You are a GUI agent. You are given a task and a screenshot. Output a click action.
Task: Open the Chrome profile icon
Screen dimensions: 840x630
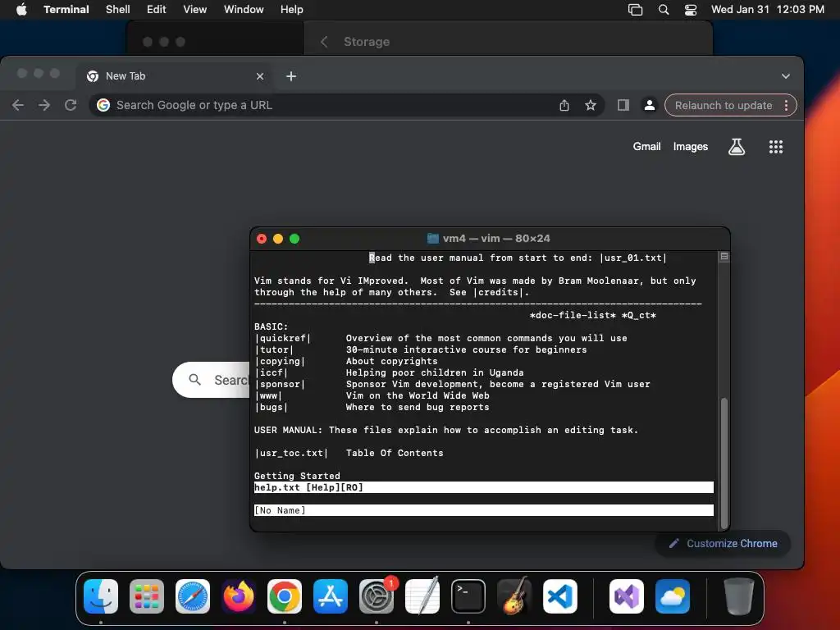point(650,105)
